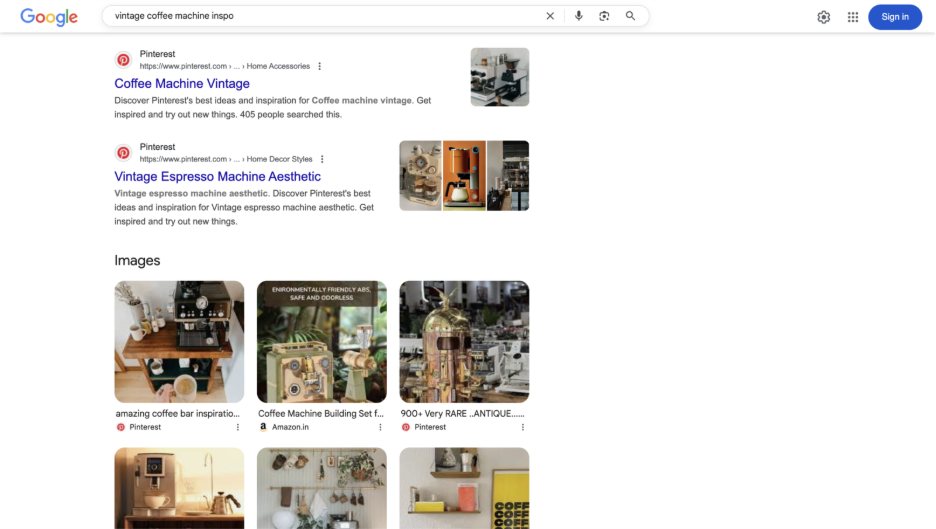The height and width of the screenshot is (529, 936).
Task: Click Pinterest site name of first result
Action: [158, 54]
